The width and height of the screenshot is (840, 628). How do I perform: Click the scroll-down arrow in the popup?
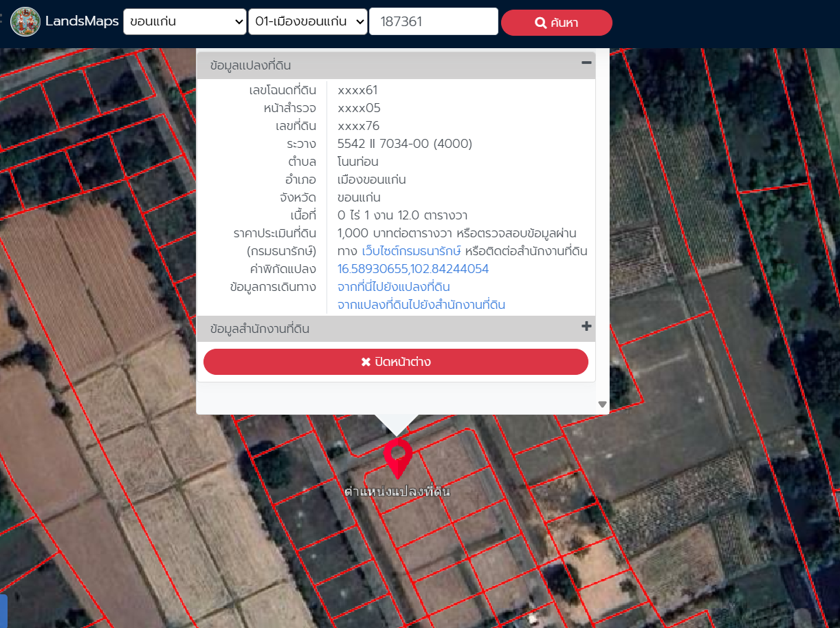point(602,404)
